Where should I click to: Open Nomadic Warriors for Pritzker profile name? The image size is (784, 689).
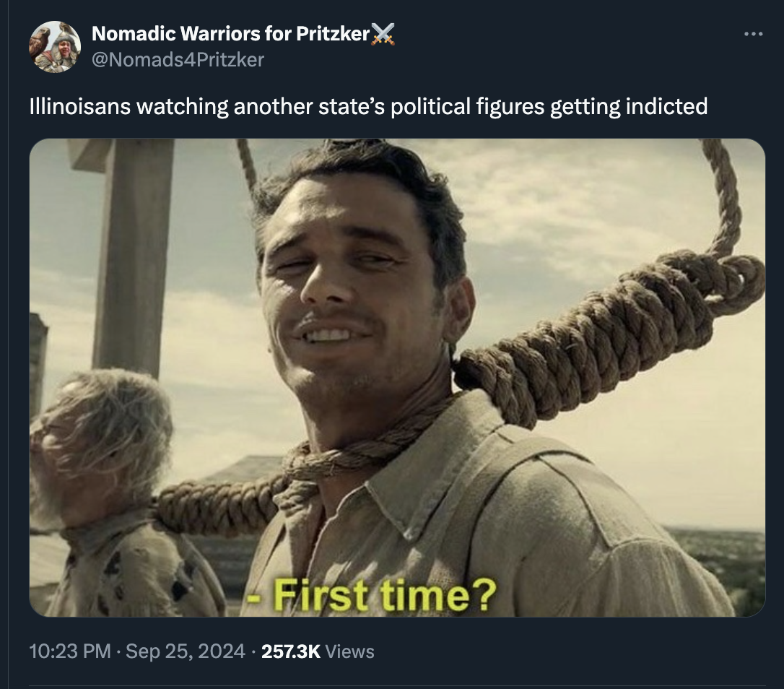230,33
